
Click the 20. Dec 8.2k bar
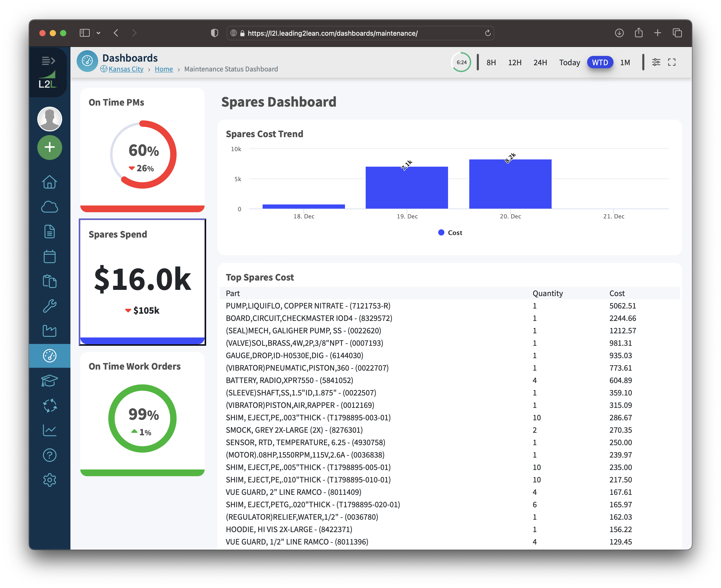coord(510,184)
